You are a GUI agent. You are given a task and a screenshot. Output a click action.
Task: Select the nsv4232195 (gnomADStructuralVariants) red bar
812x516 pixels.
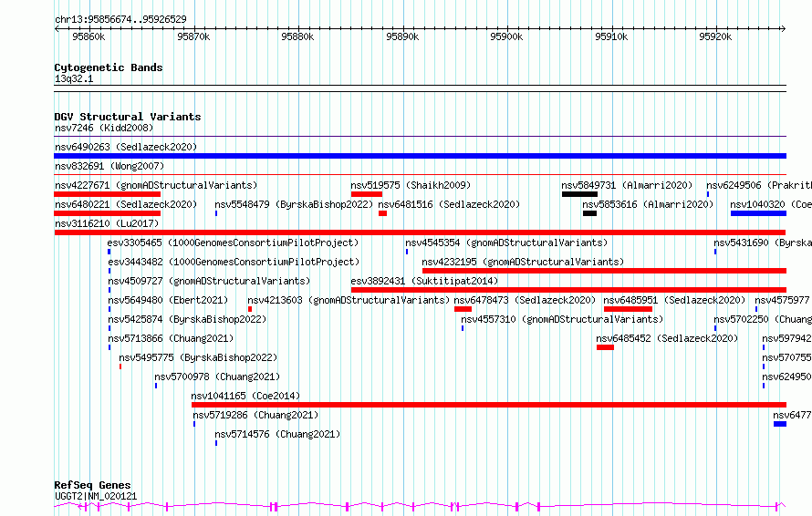[604, 271]
